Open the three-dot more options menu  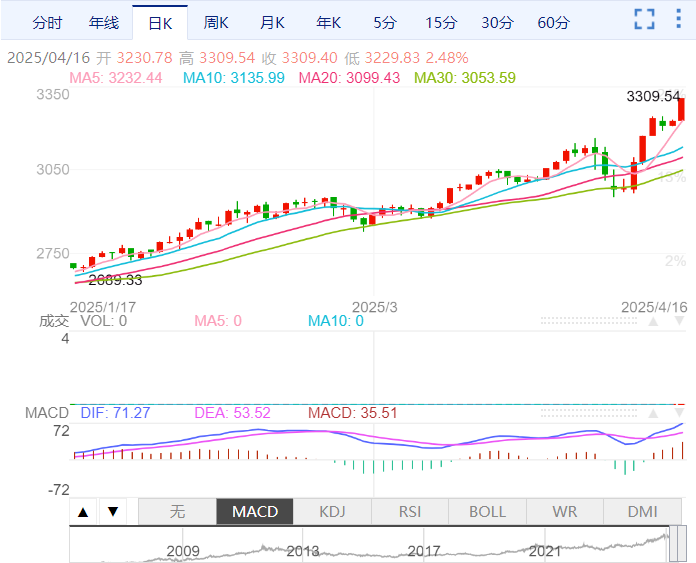pyautogui.click(x=678, y=19)
